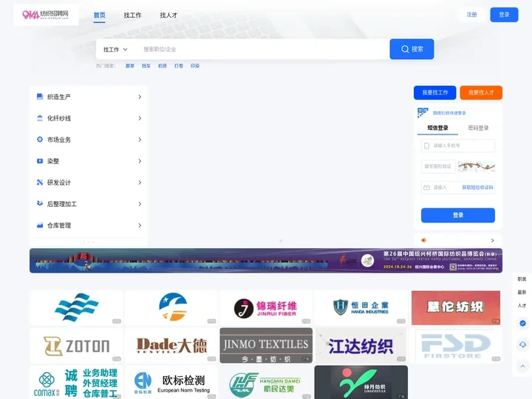Open the 找人才 navigation item
Screen dimensions: 532x399
(x=168, y=16)
